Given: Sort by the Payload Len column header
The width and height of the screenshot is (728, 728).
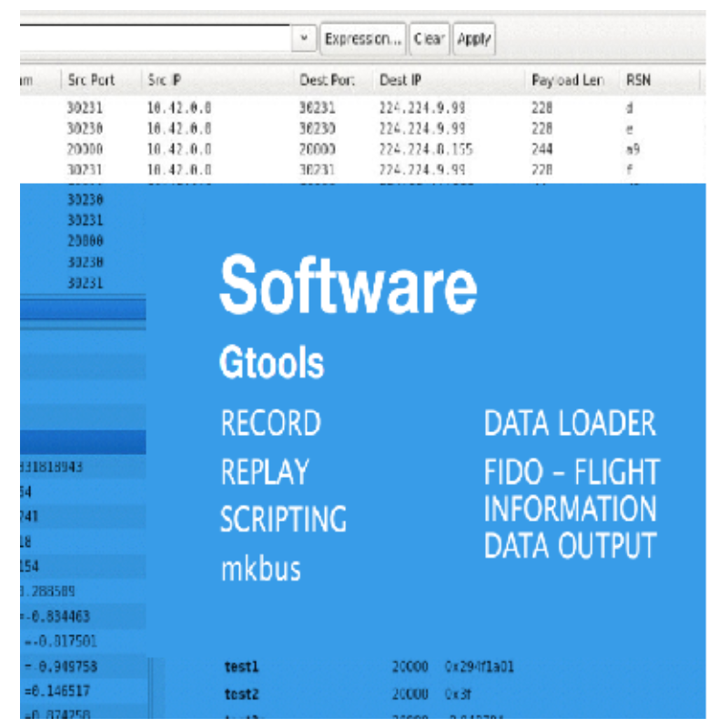Looking at the screenshot, I should coord(567,80).
